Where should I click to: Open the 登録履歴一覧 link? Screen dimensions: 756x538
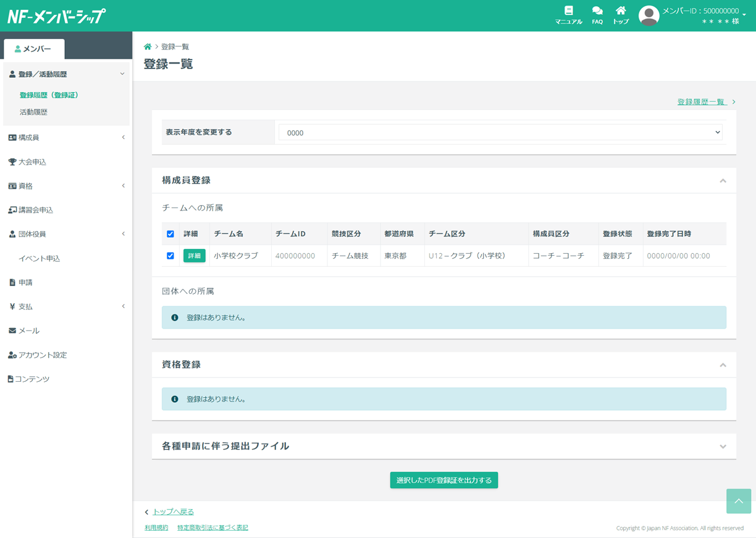coord(702,102)
